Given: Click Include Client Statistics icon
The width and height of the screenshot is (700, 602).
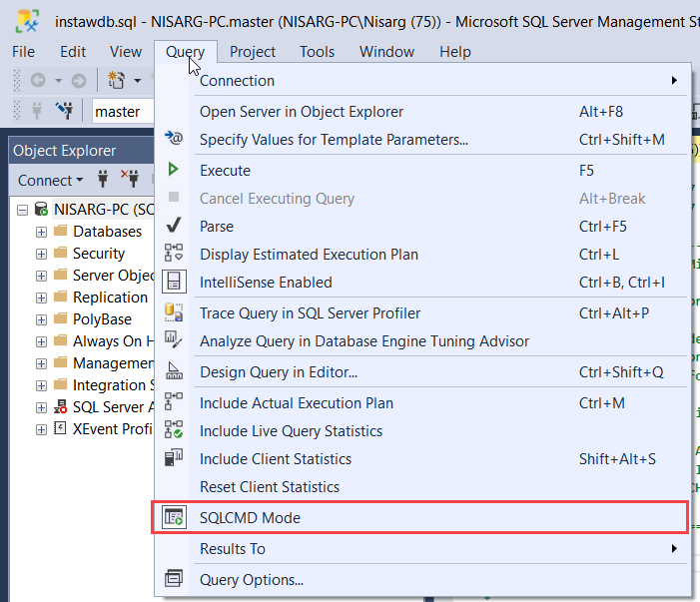Looking at the screenshot, I should click(174, 459).
